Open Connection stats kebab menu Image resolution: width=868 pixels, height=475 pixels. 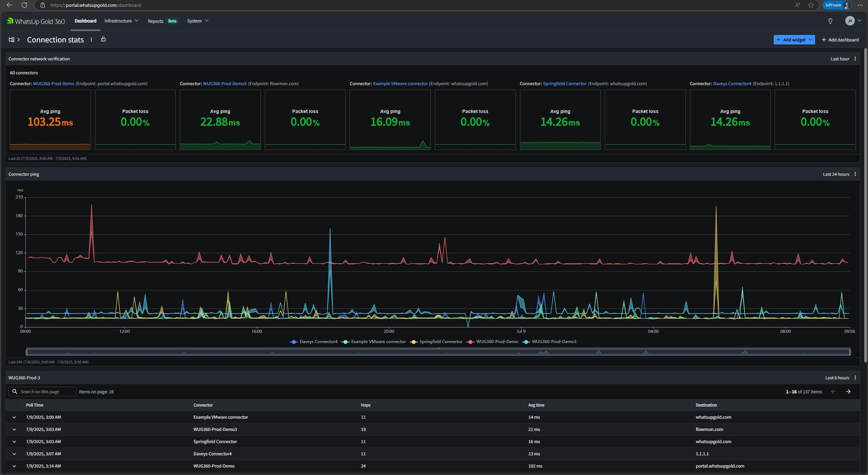click(91, 40)
